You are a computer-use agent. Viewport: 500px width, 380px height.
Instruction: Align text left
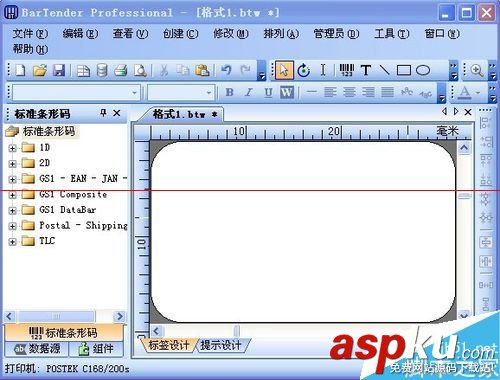(x=330, y=92)
